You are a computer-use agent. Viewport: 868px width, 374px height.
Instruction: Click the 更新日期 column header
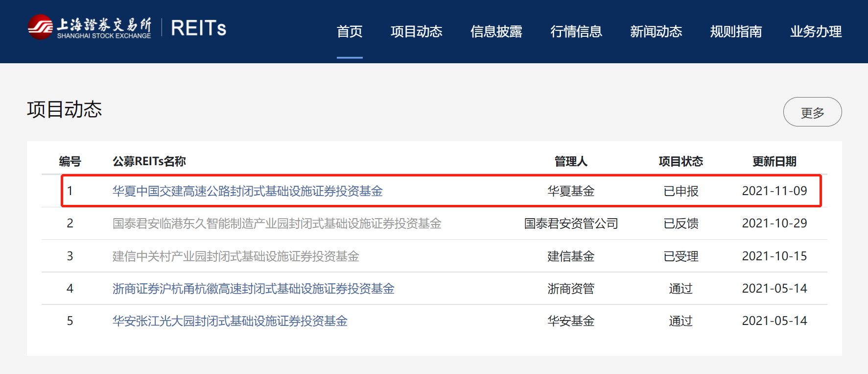tap(774, 161)
